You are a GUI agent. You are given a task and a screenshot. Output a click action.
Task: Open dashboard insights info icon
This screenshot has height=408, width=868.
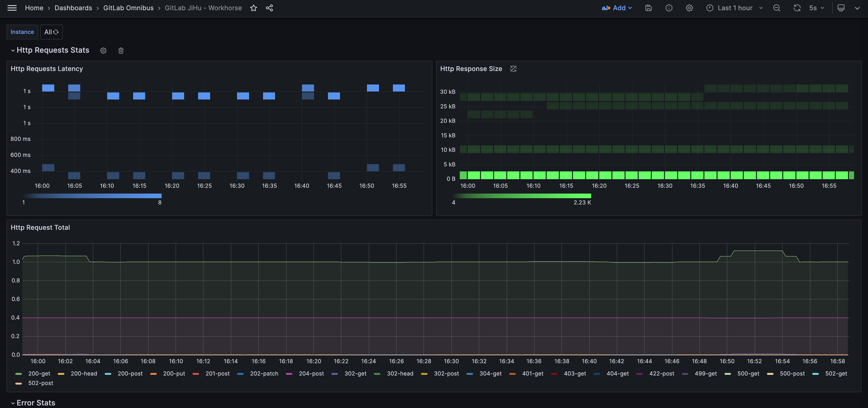tap(669, 8)
